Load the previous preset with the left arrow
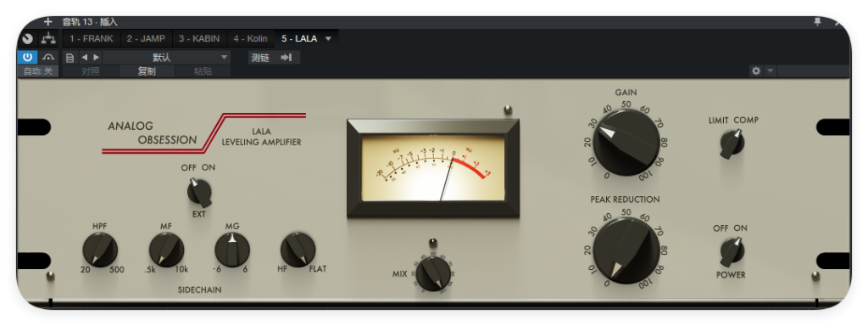This screenshot has width=868, height=326. pyautogui.click(x=84, y=57)
